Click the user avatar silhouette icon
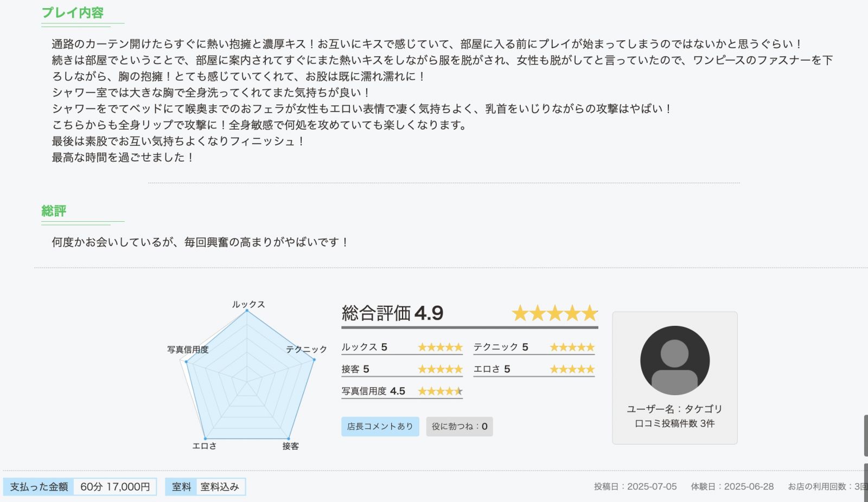Image resolution: width=868 pixels, height=502 pixels. [x=675, y=361]
